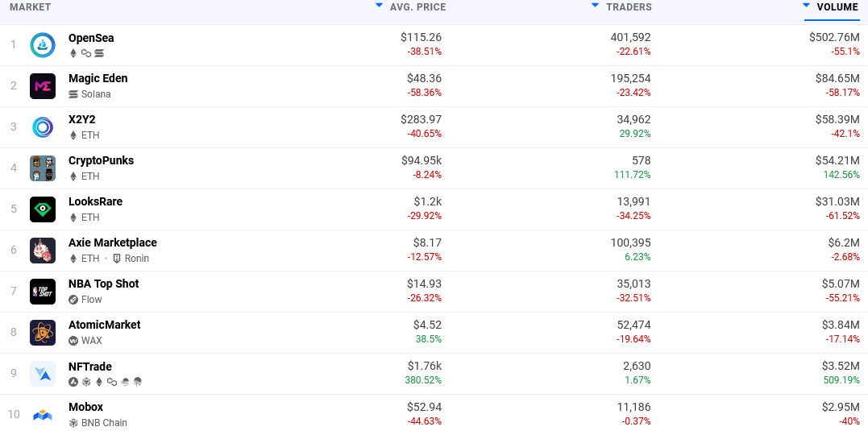Image resolution: width=868 pixels, height=431 pixels.
Task: Open the Axie Marketplace logo icon
Action: pos(43,251)
